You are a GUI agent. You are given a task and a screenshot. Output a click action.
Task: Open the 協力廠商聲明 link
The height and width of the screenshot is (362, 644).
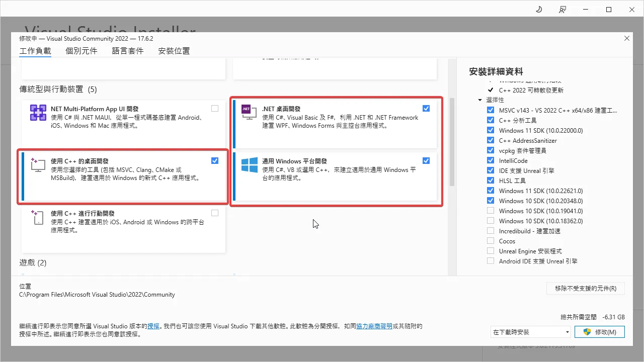click(374, 326)
